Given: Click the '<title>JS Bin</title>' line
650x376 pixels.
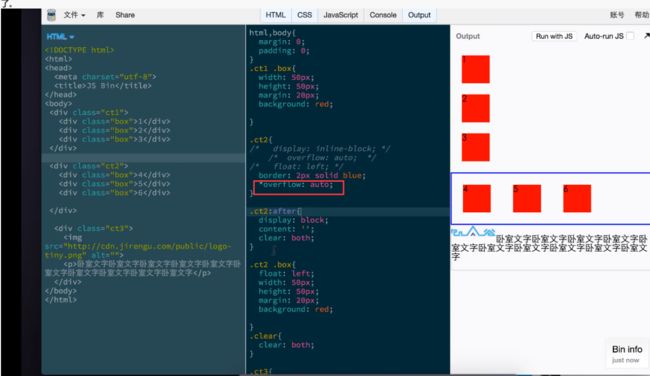Looking at the screenshot, I should (x=103, y=85).
